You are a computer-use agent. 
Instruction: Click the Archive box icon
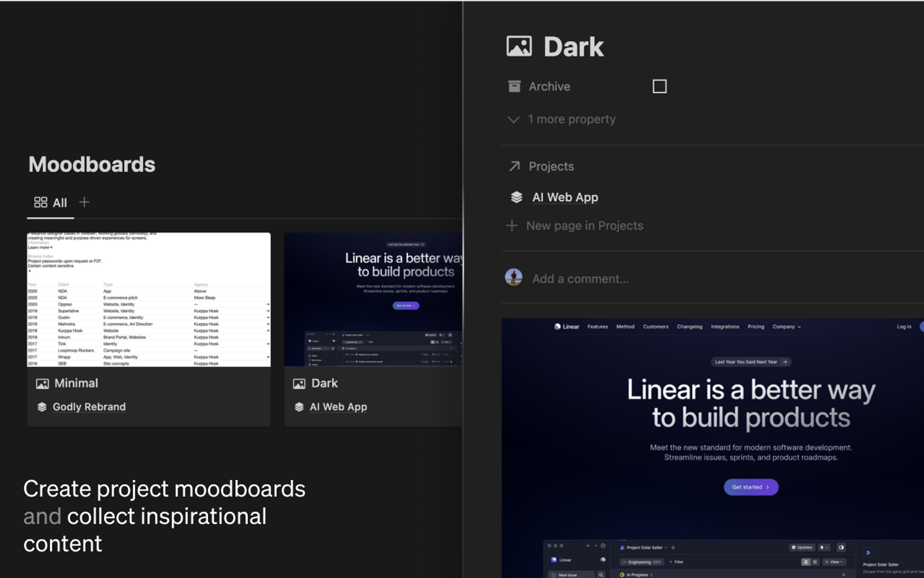[514, 86]
